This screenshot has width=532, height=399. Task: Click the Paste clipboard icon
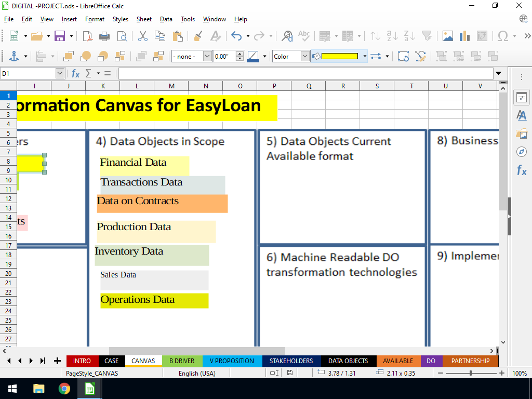point(178,36)
